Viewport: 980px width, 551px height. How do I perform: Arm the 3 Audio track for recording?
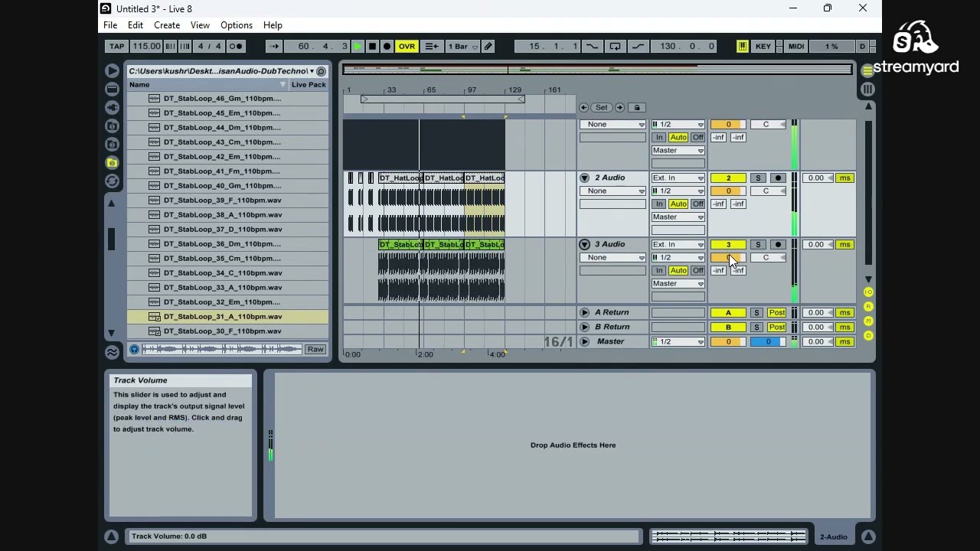tap(778, 245)
